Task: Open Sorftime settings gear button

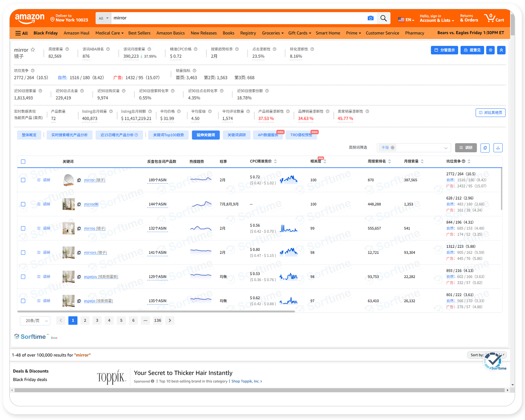Action: [x=491, y=50]
